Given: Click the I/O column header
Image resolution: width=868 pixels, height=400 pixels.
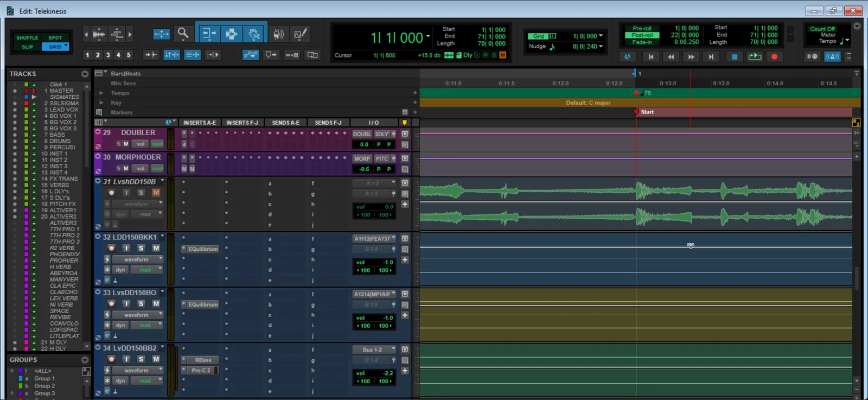Looking at the screenshot, I should [x=374, y=123].
